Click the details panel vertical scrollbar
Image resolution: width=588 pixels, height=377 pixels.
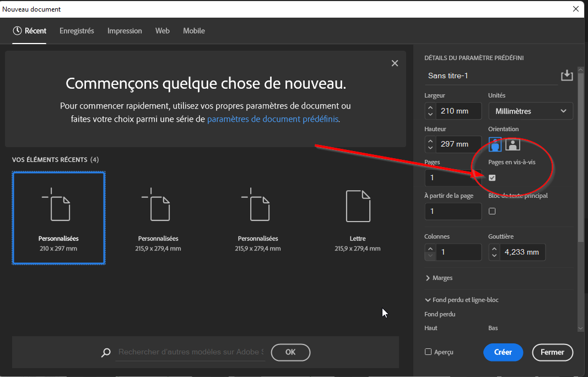click(580, 154)
